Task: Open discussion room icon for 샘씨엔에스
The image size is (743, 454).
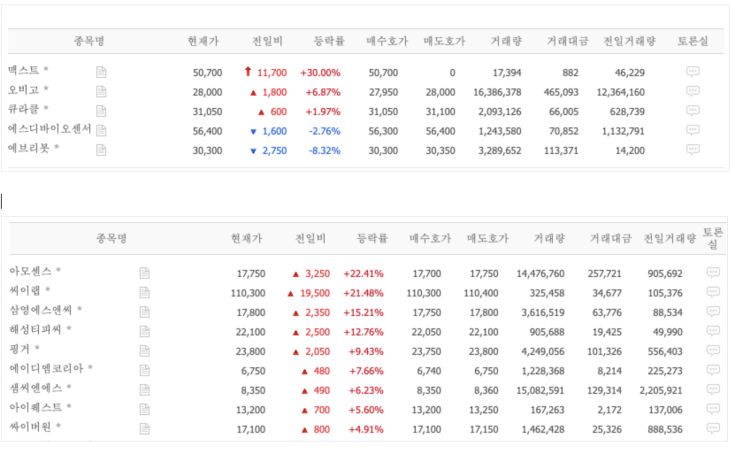Action: (713, 389)
